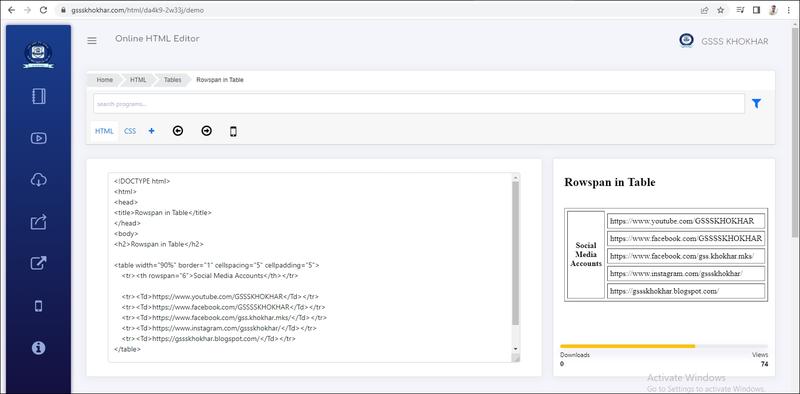This screenshot has height=394, width=800.
Task: Toggle mobile preview icon in toolbar
Action: [233, 132]
